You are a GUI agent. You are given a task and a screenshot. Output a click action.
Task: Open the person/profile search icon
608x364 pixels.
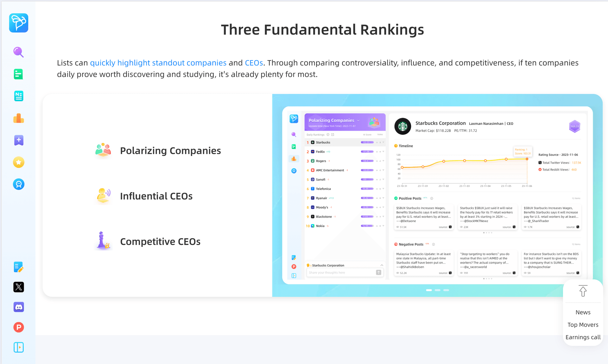[19, 184]
